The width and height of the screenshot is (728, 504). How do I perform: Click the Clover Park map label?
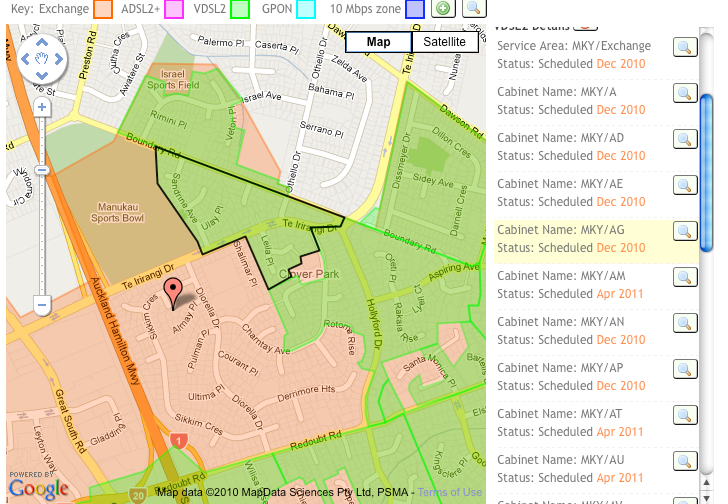309,274
